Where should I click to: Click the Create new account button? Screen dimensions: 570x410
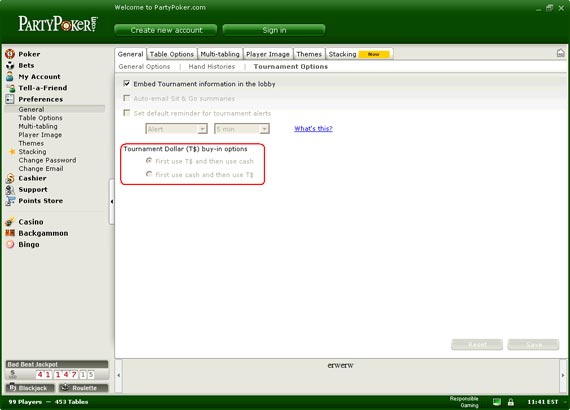click(166, 30)
